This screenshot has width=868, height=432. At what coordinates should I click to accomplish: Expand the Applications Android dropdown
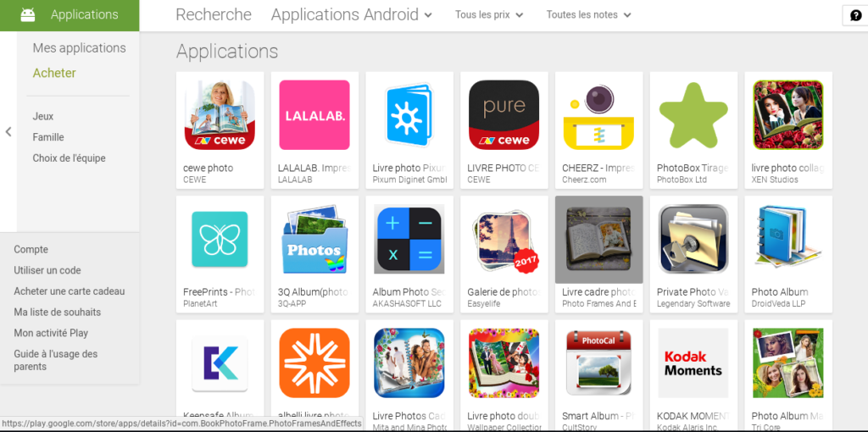(x=352, y=15)
